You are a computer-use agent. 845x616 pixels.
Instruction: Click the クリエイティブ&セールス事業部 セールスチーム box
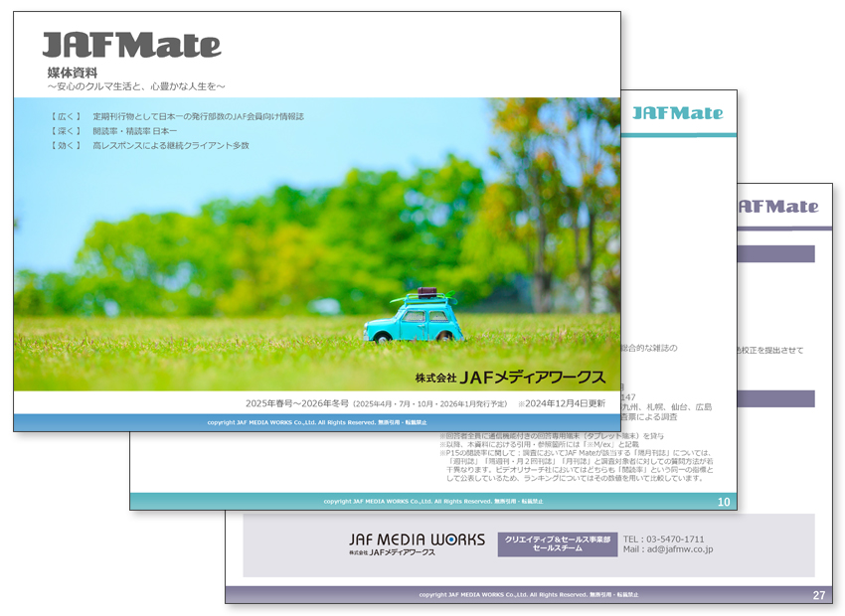[558, 543]
